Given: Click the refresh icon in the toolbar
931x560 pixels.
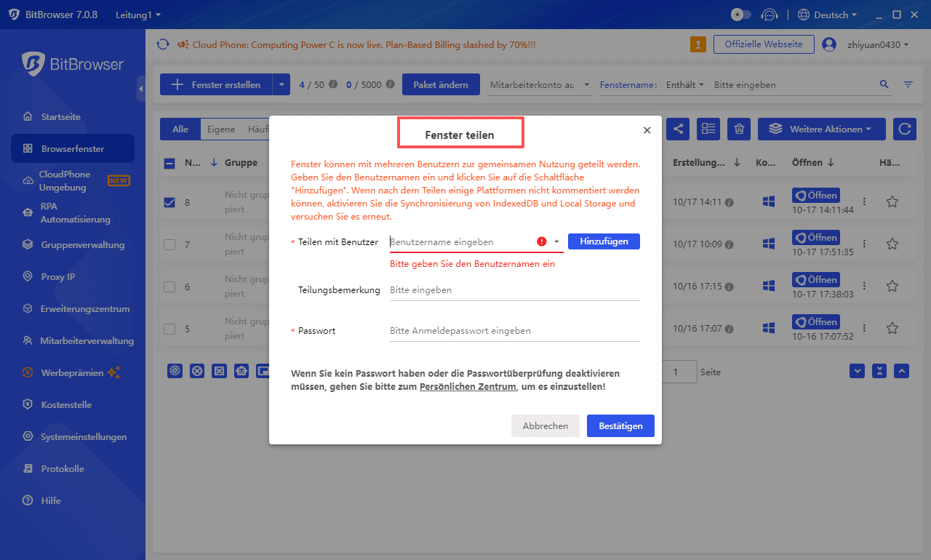Looking at the screenshot, I should tap(904, 129).
